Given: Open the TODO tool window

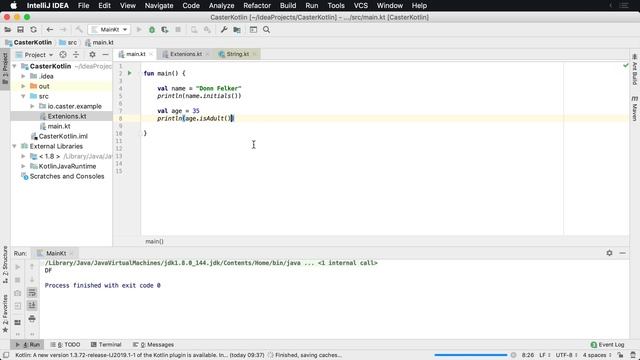Looking at the screenshot, I should (65, 344).
